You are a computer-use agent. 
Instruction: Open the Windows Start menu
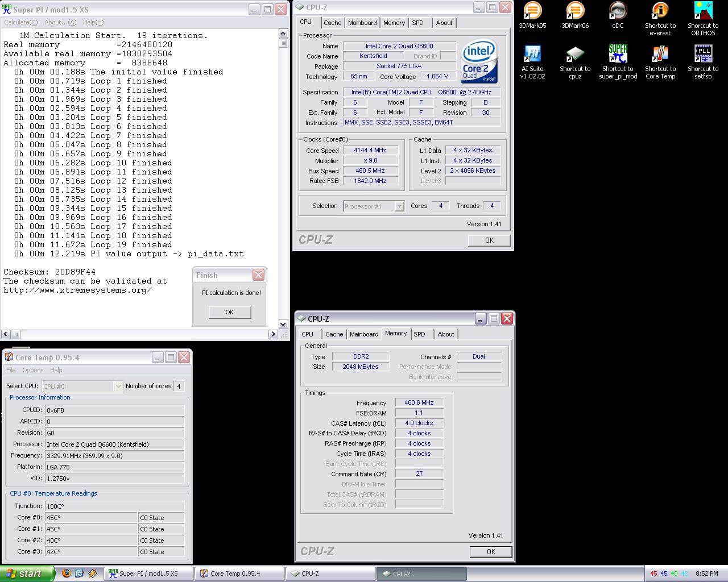pyautogui.click(x=27, y=573)
